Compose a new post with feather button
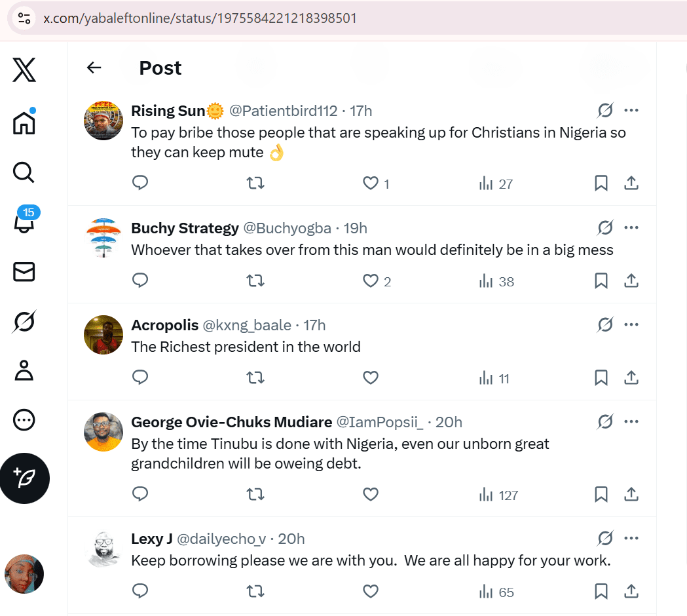Image resolution: width=687 pixels, height=616 pixels. tap(25, 478)
